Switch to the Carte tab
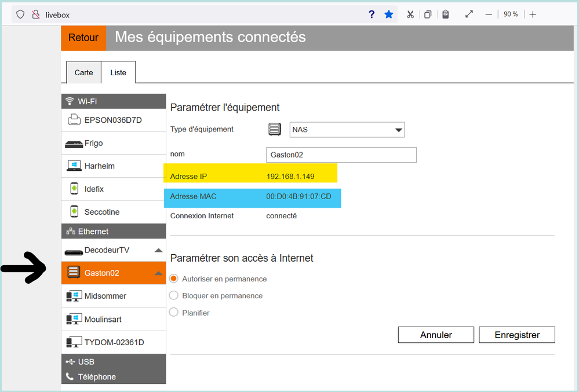Screen dimensions: 579x392 [83, 72]
